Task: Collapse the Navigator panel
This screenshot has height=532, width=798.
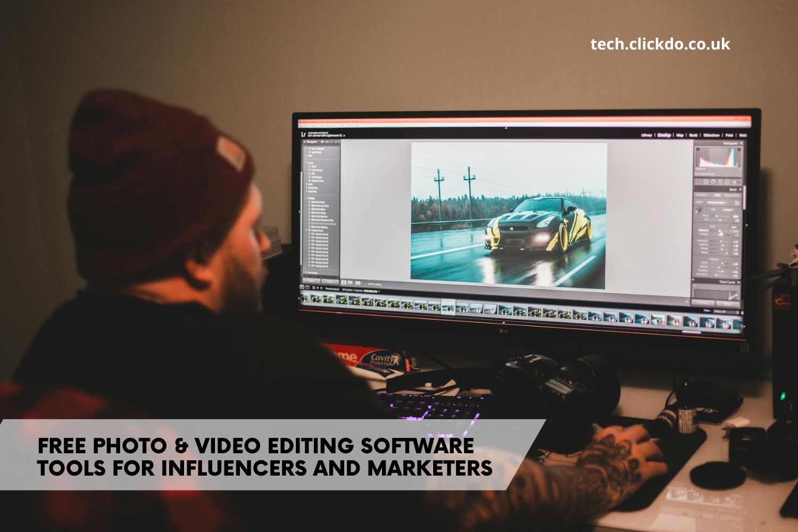Action: coord(304,142)
